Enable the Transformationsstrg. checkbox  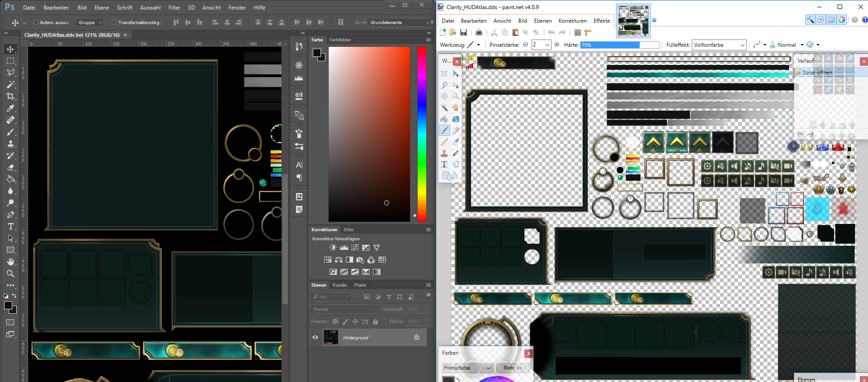[x=114, y=22]
